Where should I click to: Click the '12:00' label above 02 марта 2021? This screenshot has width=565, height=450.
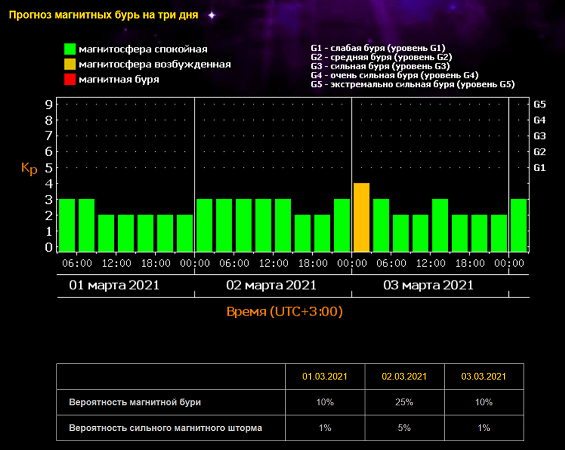(x=273, y=263)
